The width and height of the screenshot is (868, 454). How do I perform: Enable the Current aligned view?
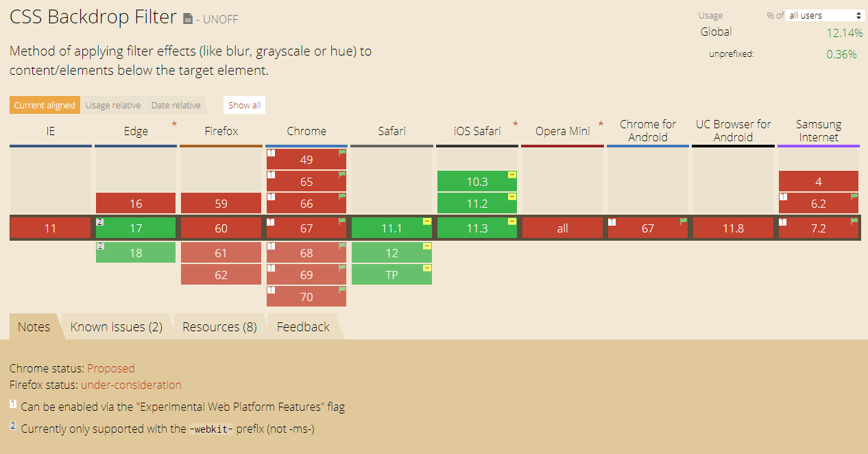click(45, 105)
